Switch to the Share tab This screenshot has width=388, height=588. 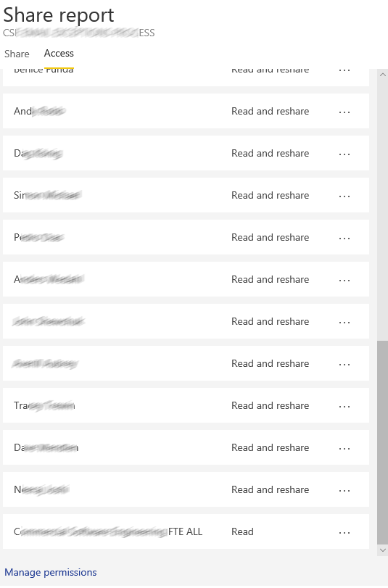17,54
